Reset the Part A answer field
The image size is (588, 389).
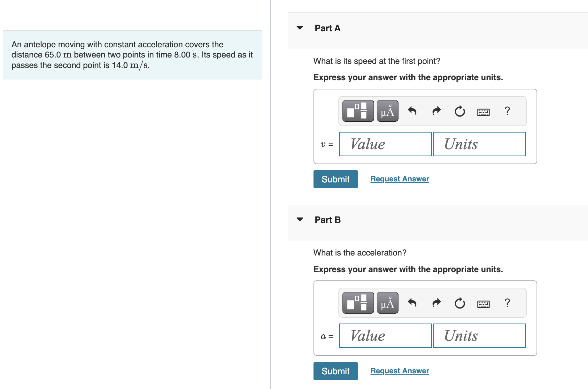pos(460,111)
